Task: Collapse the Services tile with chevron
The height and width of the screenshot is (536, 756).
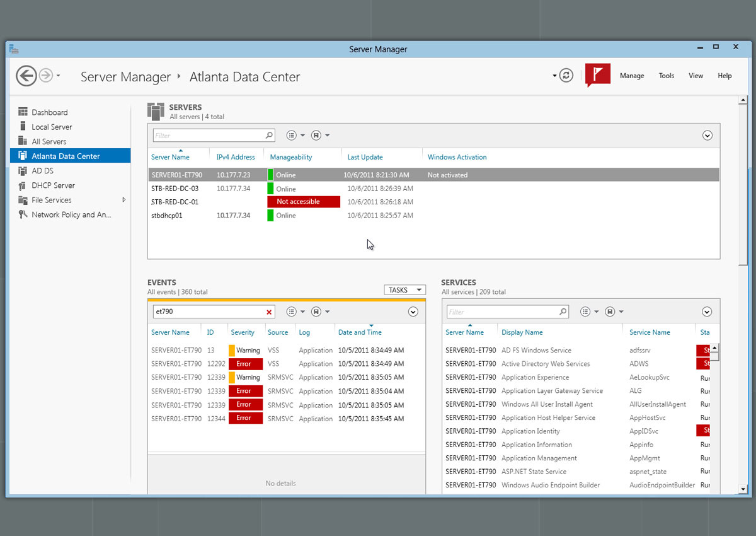Action: (x=707, y=312)
